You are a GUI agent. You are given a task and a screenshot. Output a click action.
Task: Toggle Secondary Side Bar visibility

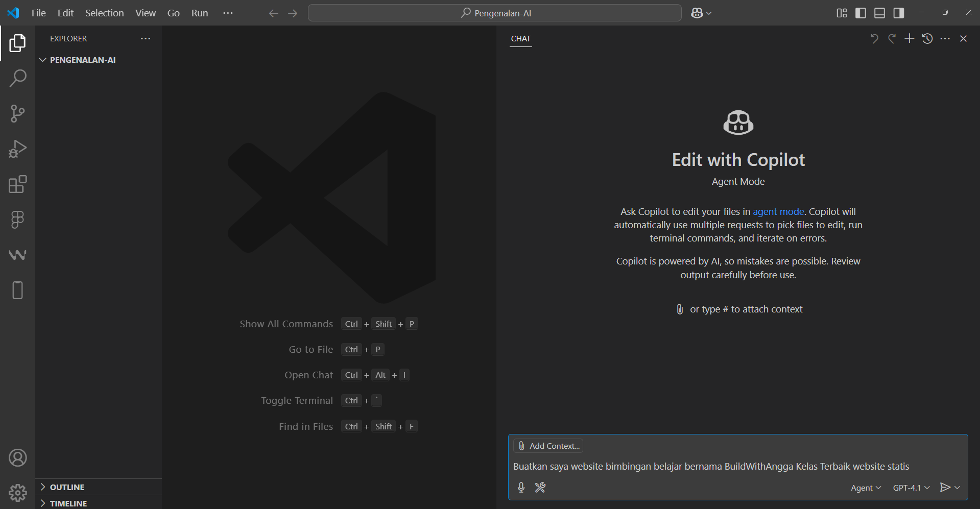coord(899,13)
